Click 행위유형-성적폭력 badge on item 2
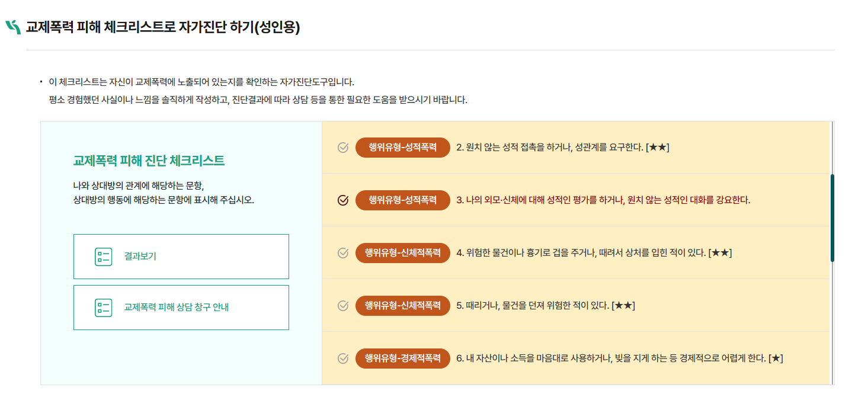This screenshot has height=400, width=868. point(403,148)
